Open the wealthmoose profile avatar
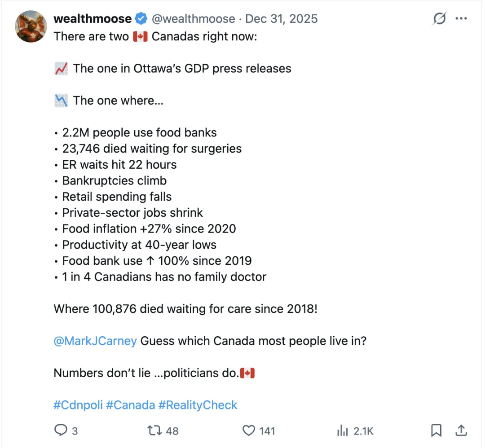 point(31,27)
